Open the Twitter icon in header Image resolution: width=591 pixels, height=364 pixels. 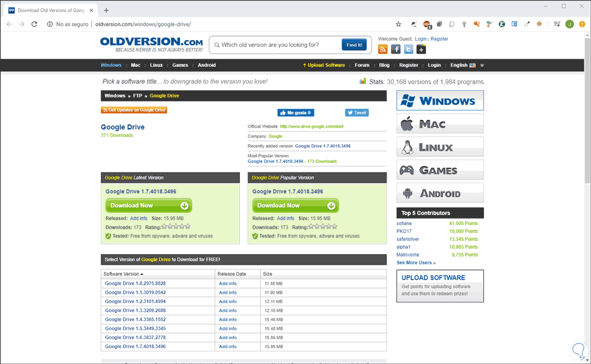click(x=408, y=50)
